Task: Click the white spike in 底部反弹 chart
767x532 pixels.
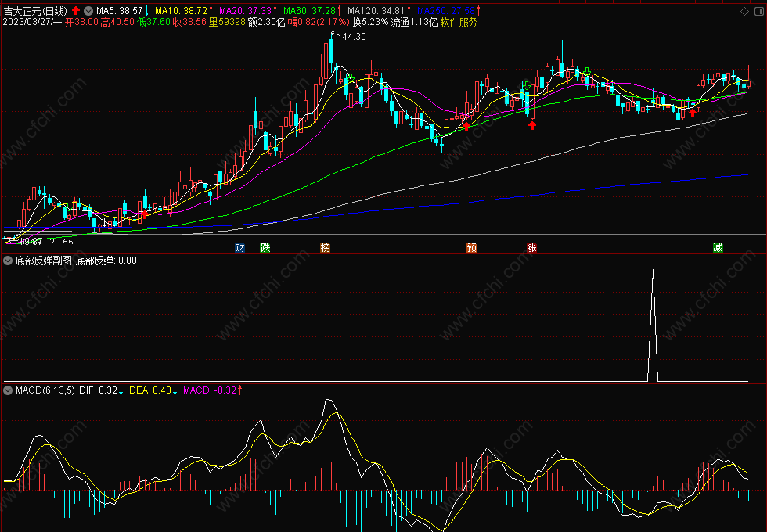Action: pyautogui.click(x=653, y=325)
